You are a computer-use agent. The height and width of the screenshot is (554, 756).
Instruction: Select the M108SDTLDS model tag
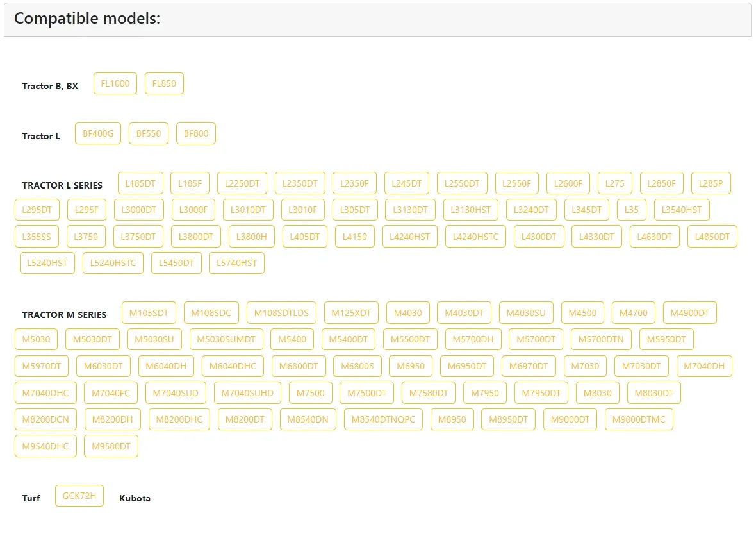[281, 313]
